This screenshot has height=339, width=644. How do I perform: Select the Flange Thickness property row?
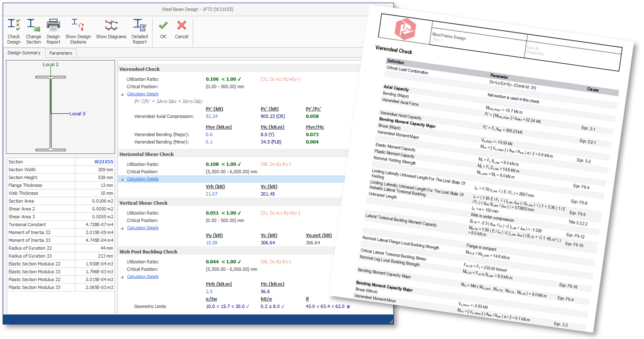[x=61, y=186]
